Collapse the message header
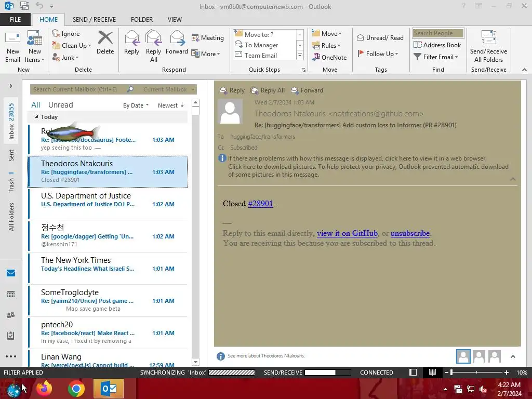Image resolution: width=532 pixels, height=399 pixels. coord(513,179)
